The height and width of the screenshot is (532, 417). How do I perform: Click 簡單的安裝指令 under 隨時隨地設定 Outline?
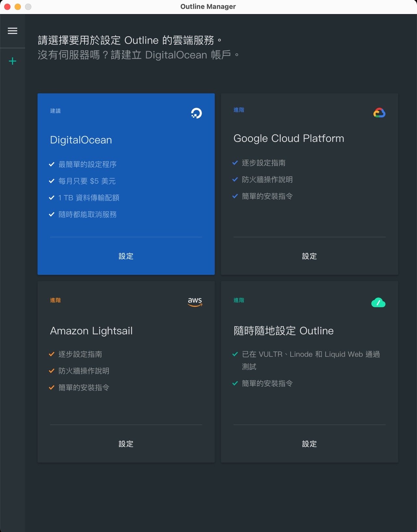[267, 383]
